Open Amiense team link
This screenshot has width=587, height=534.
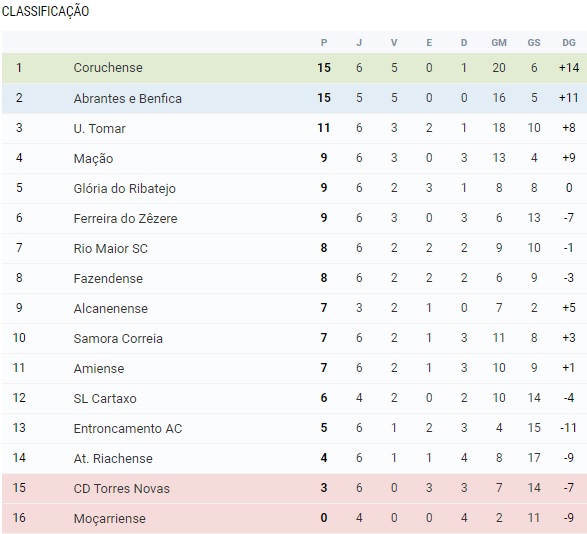pos(98,368)
